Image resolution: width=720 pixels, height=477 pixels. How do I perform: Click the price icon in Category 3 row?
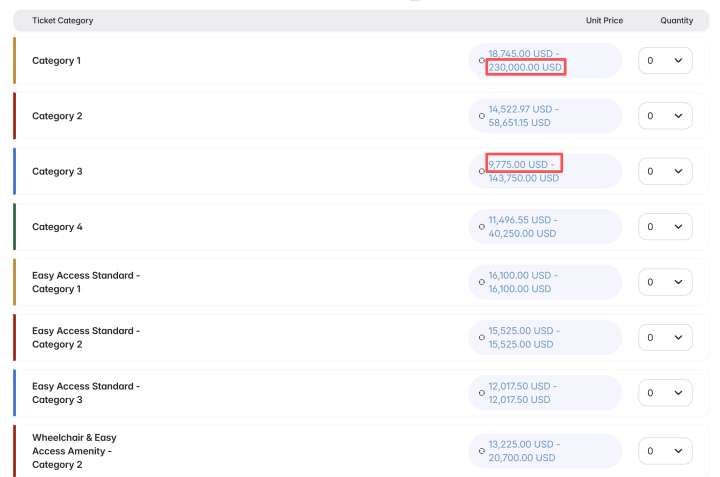tap(481, 172)
